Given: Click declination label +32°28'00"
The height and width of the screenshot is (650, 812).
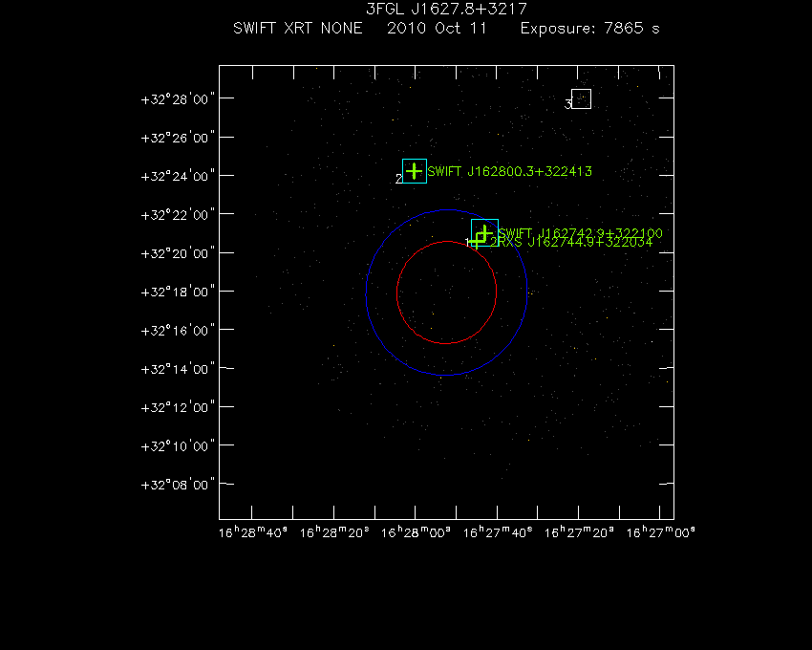Looking at the screenshot, I should tap(178, 99).
